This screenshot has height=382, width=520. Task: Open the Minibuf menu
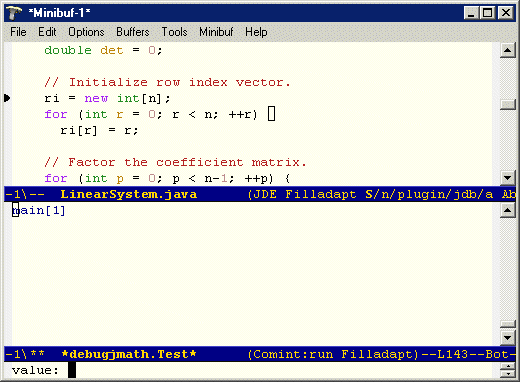216,32
